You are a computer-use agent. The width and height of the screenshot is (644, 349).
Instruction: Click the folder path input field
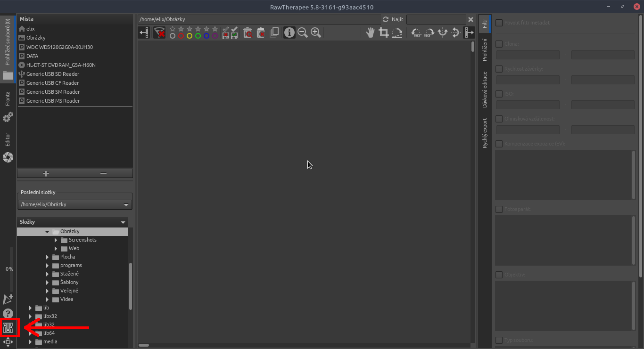point(259,19)
